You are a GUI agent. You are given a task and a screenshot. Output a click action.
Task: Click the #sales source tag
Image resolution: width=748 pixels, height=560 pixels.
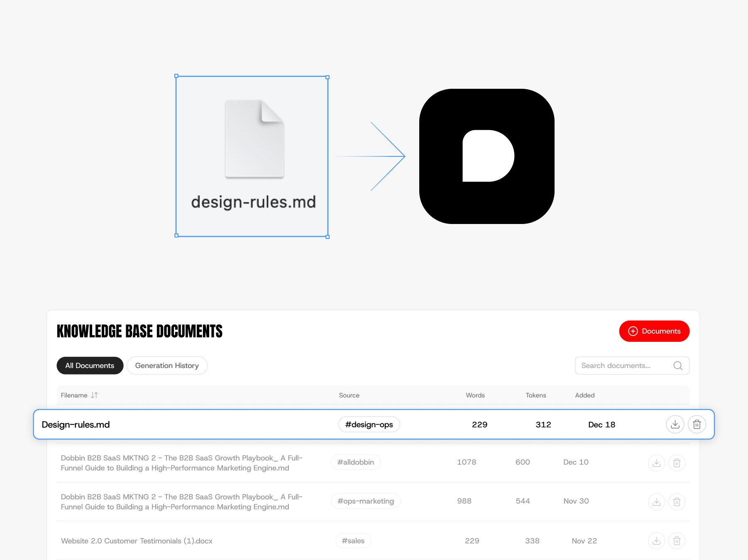click(353, 541)
